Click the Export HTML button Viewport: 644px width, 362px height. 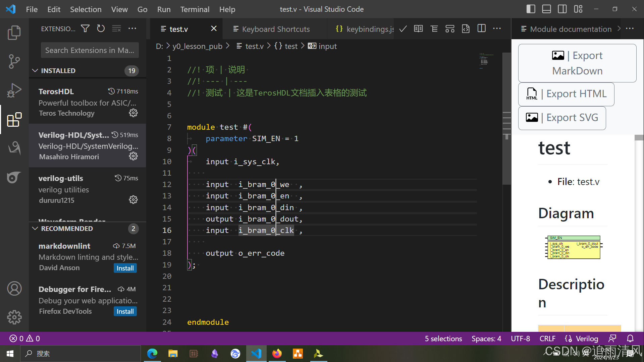(566, 94)
